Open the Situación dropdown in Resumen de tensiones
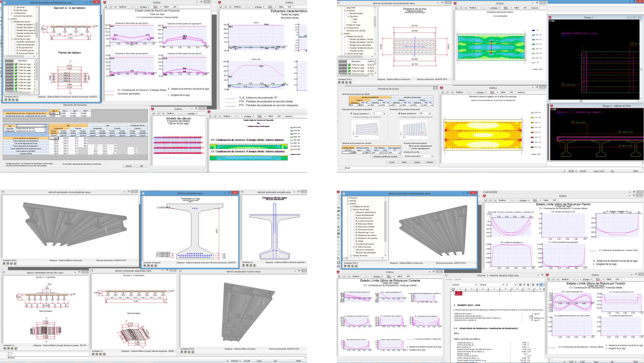This screenshot has width=644, height=363. pyautogui.click(x=45, y=129)
